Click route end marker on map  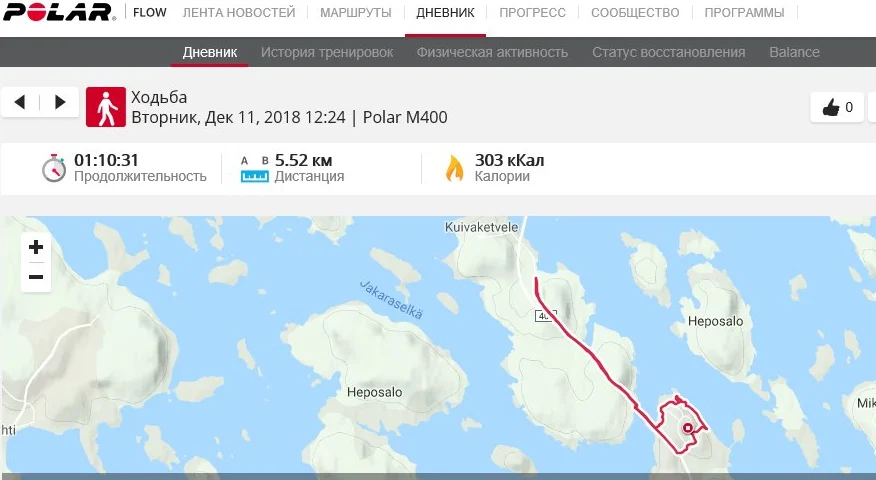688,428
